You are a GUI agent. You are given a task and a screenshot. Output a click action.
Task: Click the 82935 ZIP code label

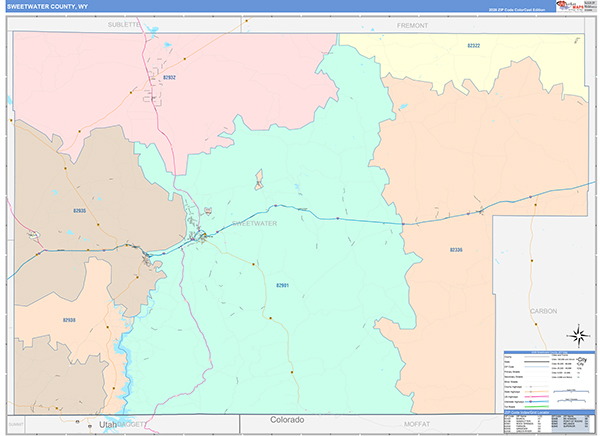click(x=80, y=211)
